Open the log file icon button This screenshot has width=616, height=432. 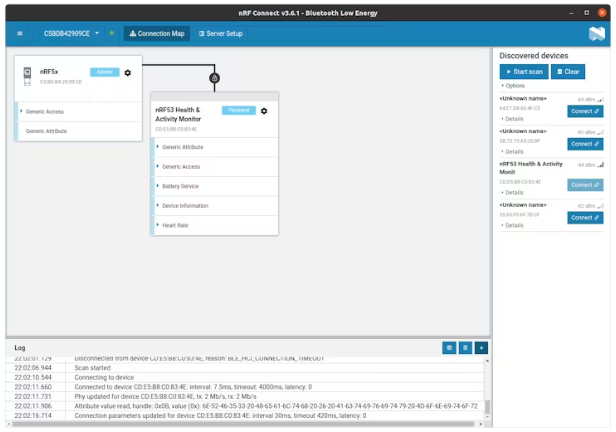pyautogui.click(x=449, y=348)
